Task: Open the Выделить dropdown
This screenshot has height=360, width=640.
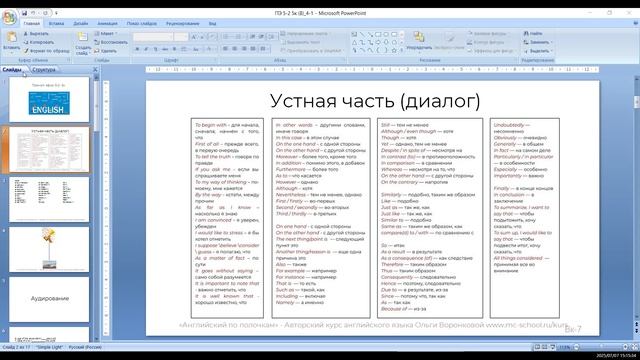Action: (x=538, y=51)
